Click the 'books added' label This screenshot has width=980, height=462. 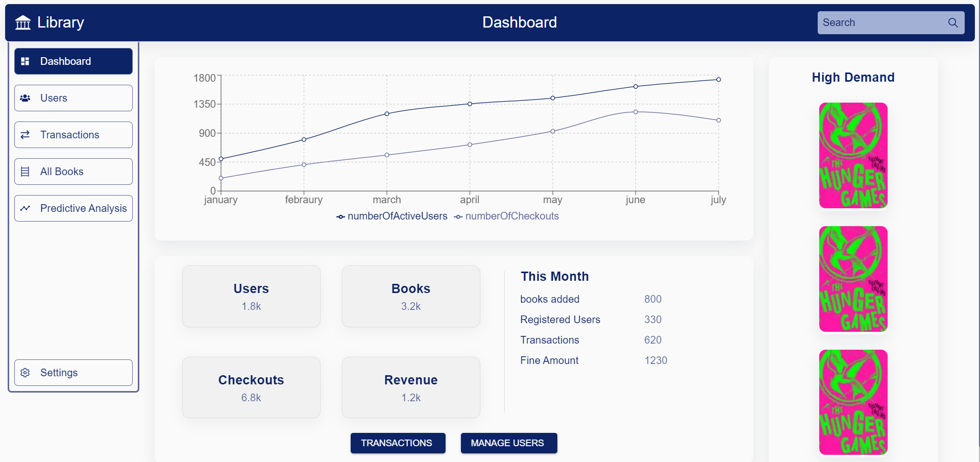[x=550, y=299]
